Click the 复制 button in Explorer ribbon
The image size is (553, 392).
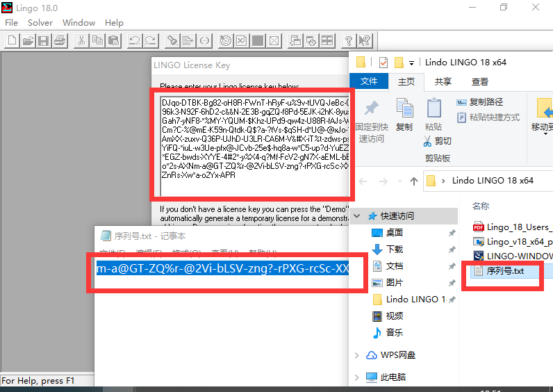click(x=404, y=114)
